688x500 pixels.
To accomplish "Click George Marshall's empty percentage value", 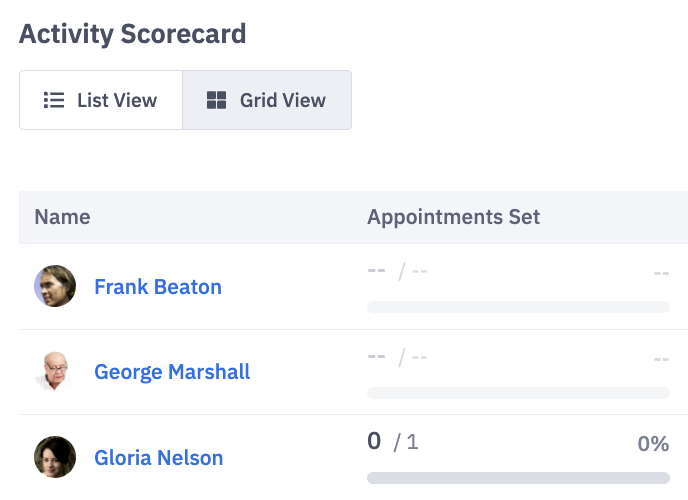I will click(x=661, y=358).
